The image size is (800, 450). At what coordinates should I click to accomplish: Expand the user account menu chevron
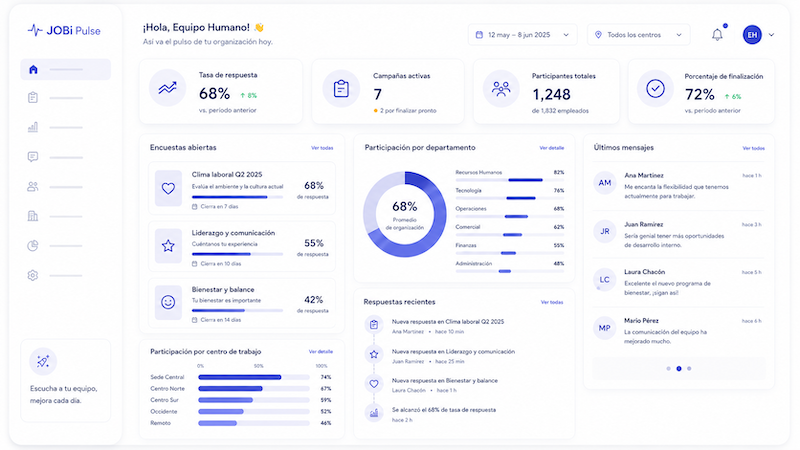click(x=771, y=35)
